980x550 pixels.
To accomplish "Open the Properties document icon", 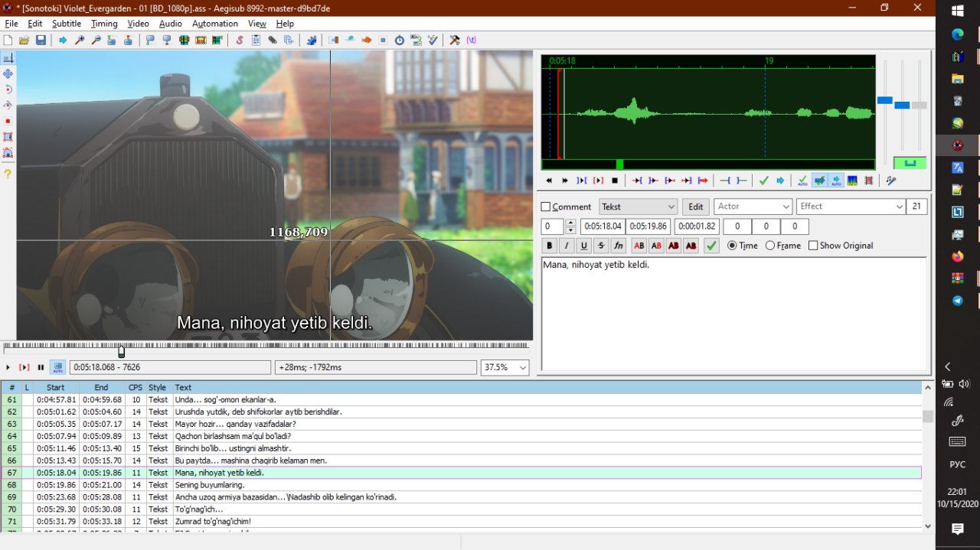I will point(256,40).
